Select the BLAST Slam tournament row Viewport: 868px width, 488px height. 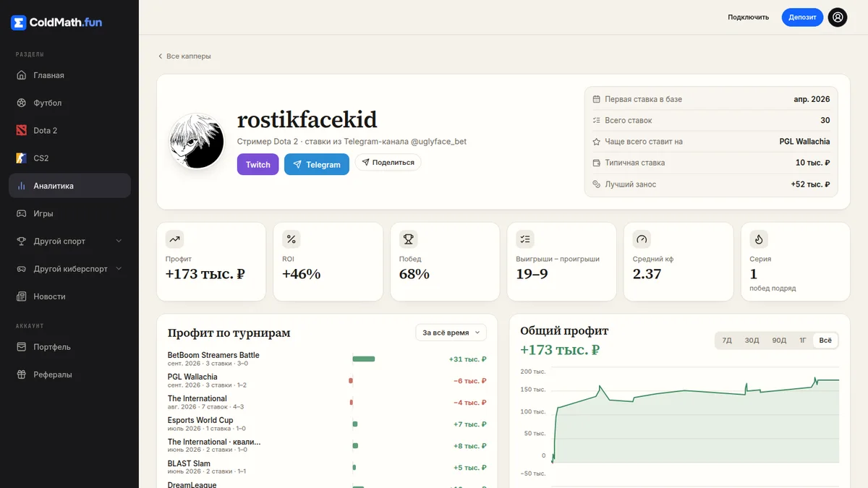[327, 467]
